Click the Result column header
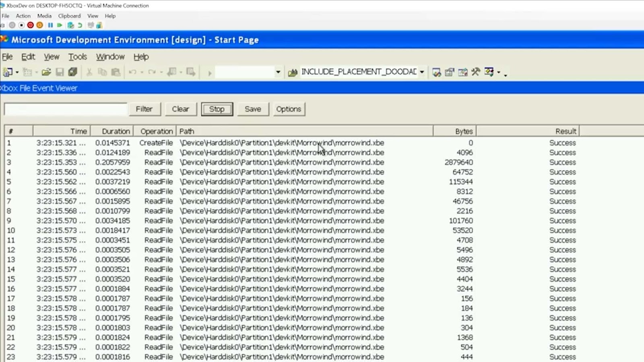Viewport: 644px width, 362px height. pos(528,131)
